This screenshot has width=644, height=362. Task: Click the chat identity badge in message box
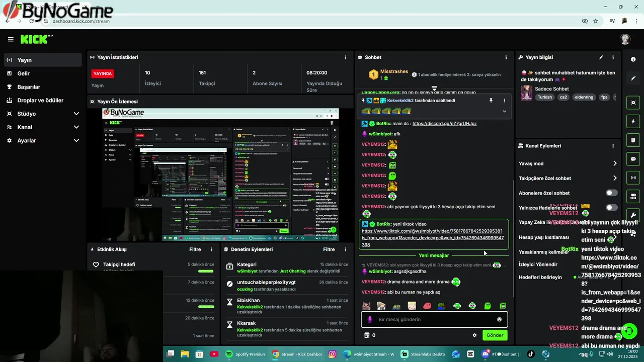tap(370, 319)
